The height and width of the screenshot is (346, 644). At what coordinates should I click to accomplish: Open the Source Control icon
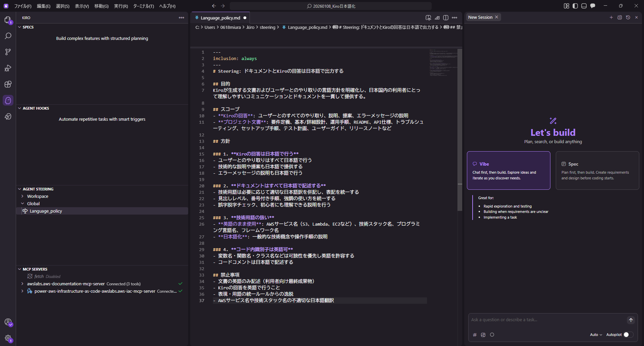tap(8, 52)
